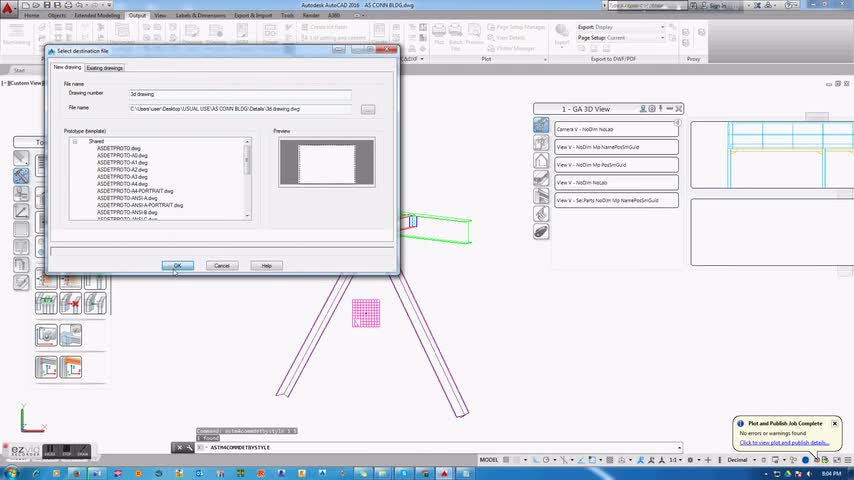Click drawing style icon with orange frame
854x480 pixels.
(x=71, y=367)
